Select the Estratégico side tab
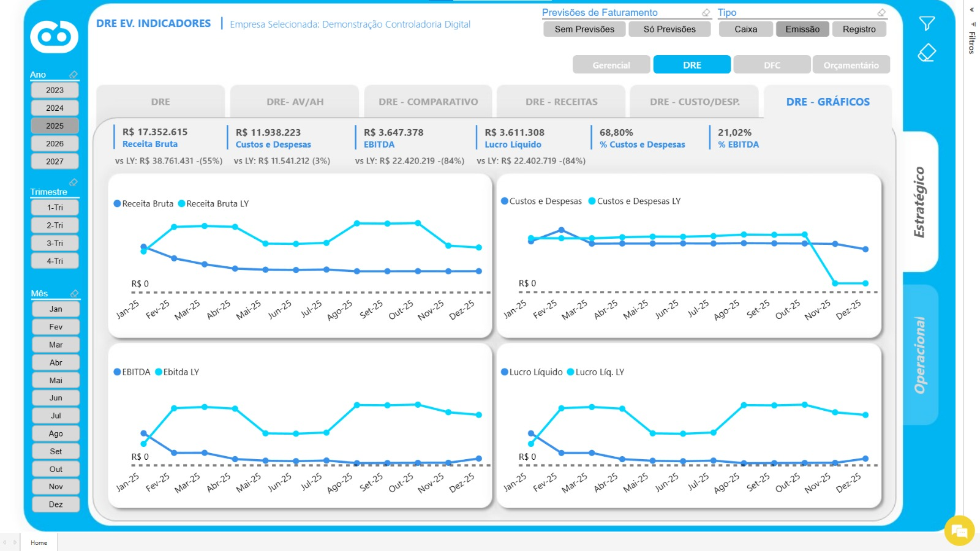Screen dimensions: 980x551 click(920, 202)
